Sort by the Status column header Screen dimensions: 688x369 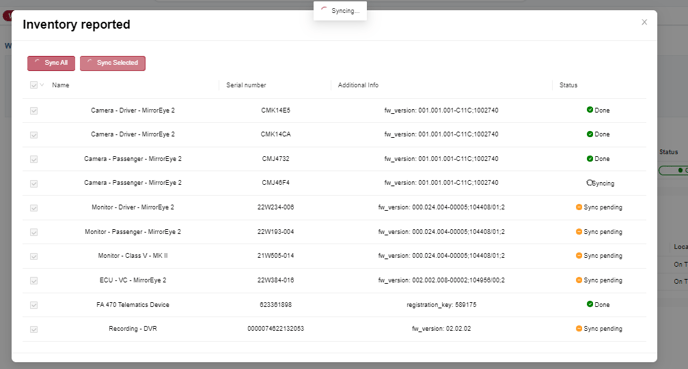(x=568, y=85)
